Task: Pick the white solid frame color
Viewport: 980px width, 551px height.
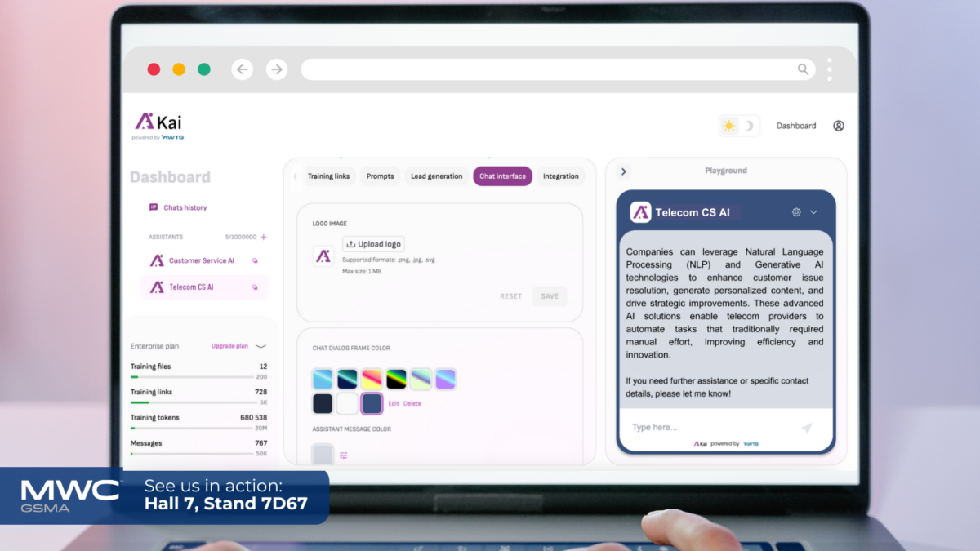Action: [348, 403]
